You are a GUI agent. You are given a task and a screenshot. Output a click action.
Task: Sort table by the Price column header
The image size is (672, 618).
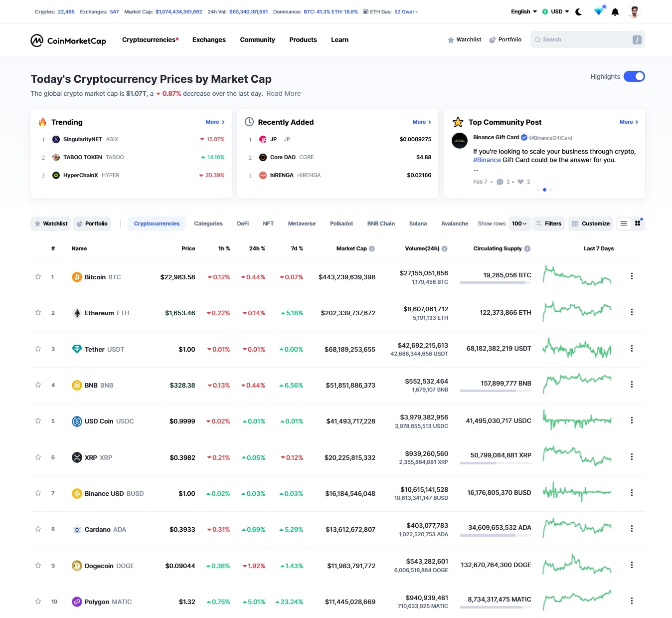188,248
